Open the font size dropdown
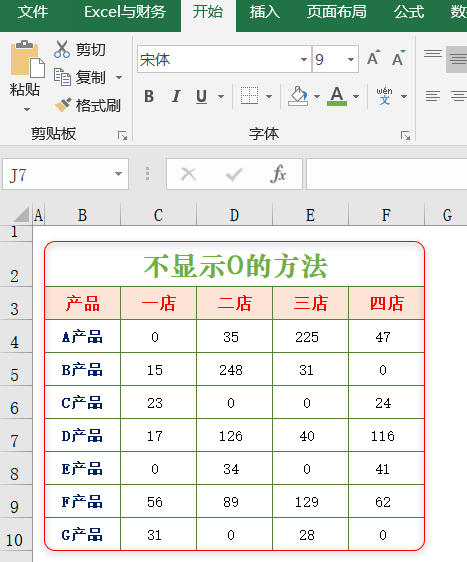The height and width of the screenshot is (562, 467). coord(351,59)
